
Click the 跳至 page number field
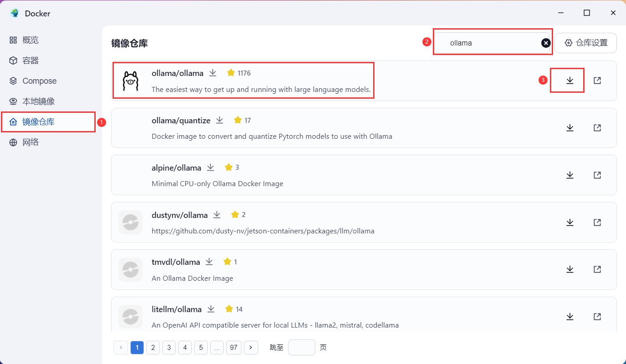point(301,347)
